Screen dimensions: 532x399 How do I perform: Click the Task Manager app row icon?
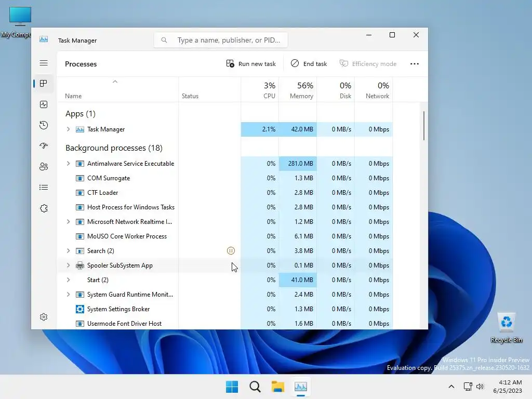(79, 129)
